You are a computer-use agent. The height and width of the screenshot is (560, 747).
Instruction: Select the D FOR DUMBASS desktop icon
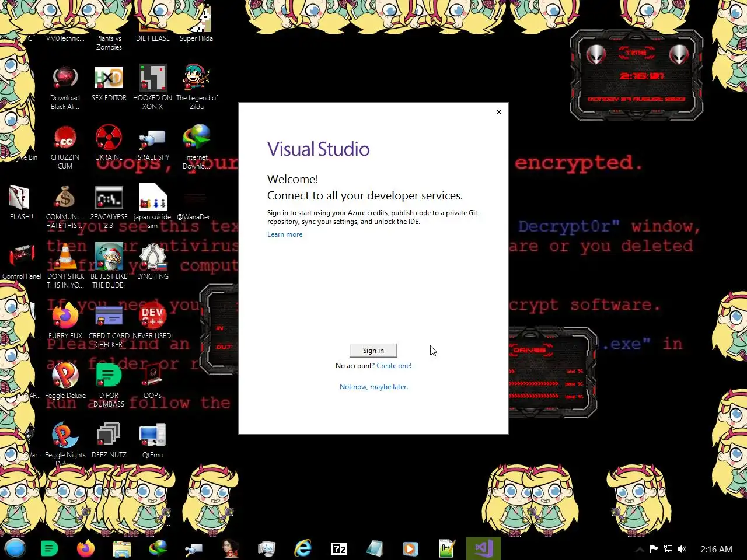[109, 385]
